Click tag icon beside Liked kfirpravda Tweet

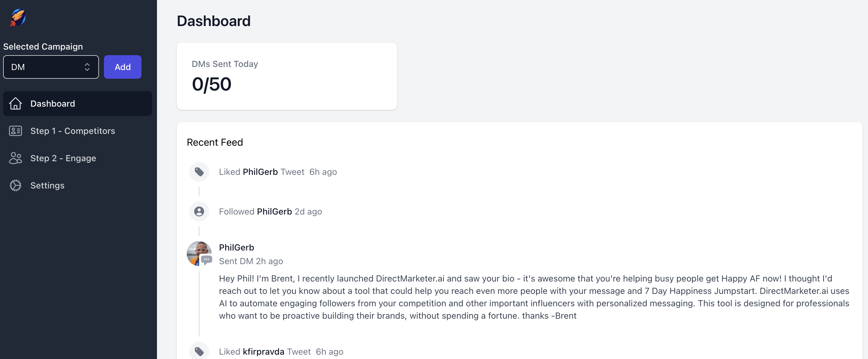199,352
